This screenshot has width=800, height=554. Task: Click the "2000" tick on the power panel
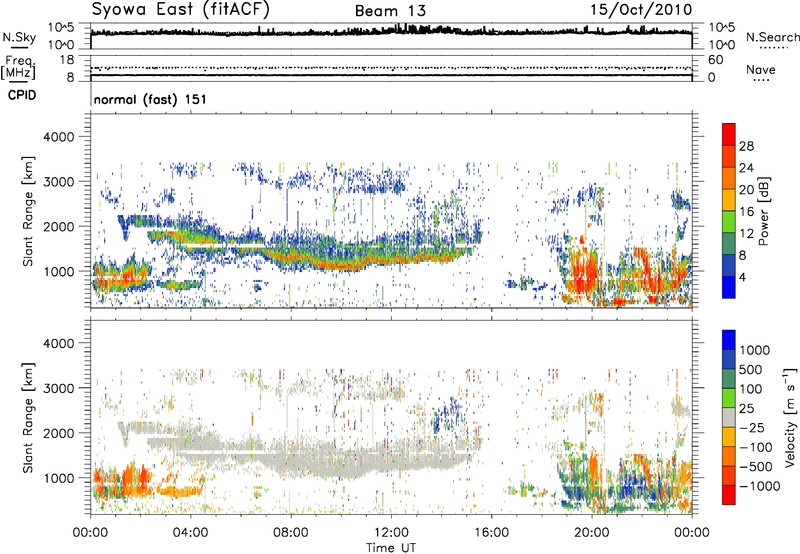point(59,226)
